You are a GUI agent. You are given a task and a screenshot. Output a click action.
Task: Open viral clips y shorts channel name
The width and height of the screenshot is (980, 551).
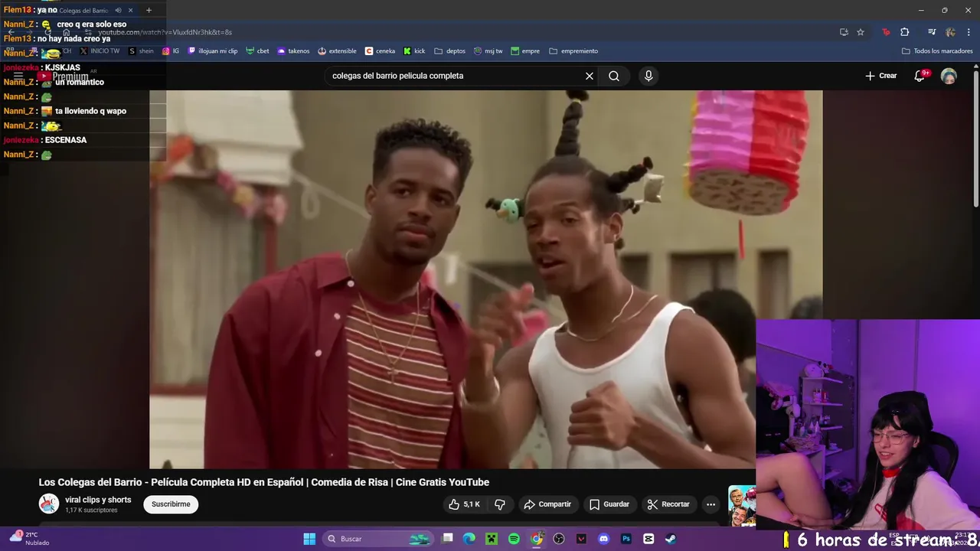pos(98,500)
